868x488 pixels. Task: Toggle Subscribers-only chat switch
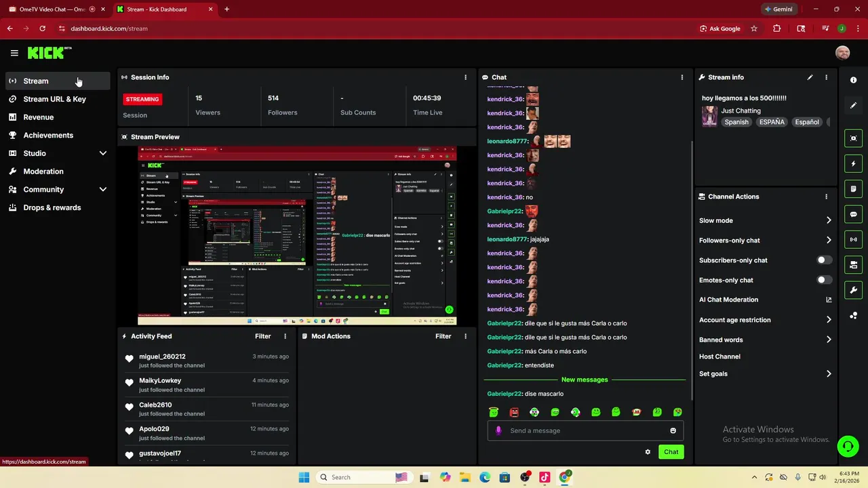(824, 260)
